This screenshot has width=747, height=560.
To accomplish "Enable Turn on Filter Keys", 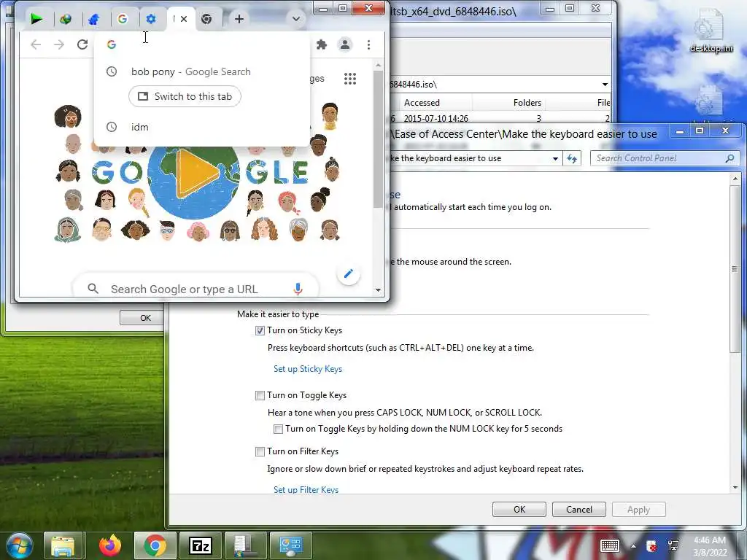I will [x=260, y=451].
